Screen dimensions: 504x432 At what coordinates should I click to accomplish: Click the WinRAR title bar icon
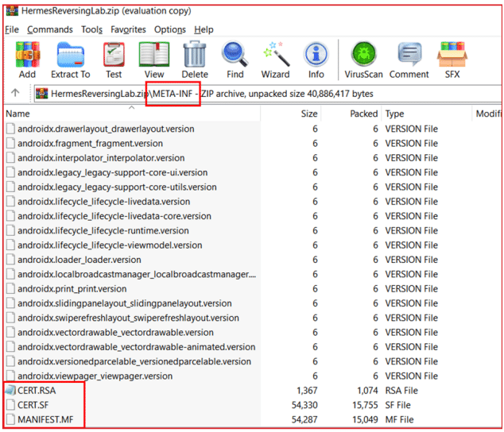pos(12,10)
